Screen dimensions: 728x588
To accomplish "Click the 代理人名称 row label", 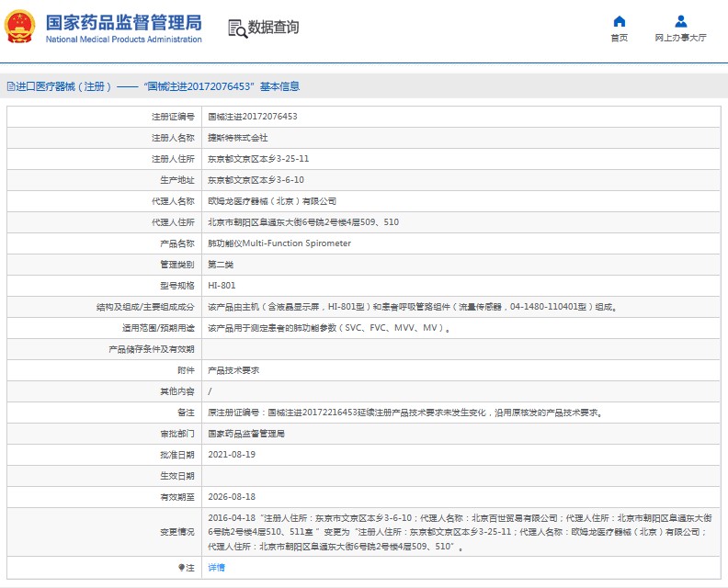I will point(173,201).
